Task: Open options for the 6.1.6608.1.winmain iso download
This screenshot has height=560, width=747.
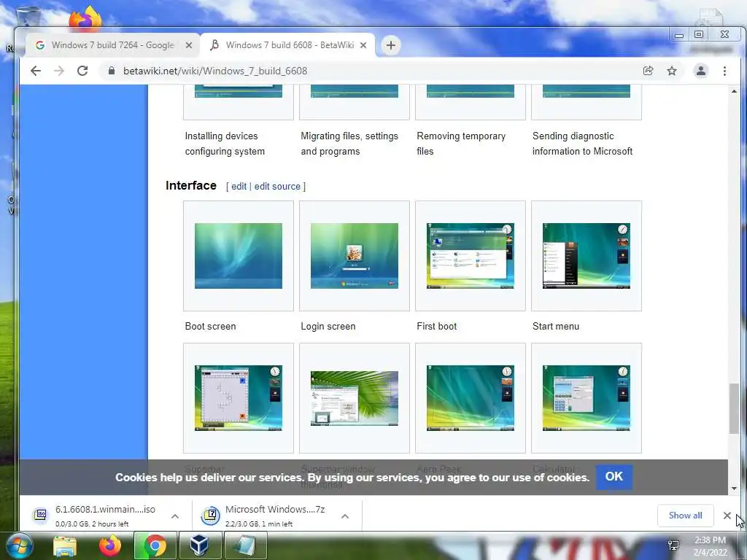Action: click(175, 516)
